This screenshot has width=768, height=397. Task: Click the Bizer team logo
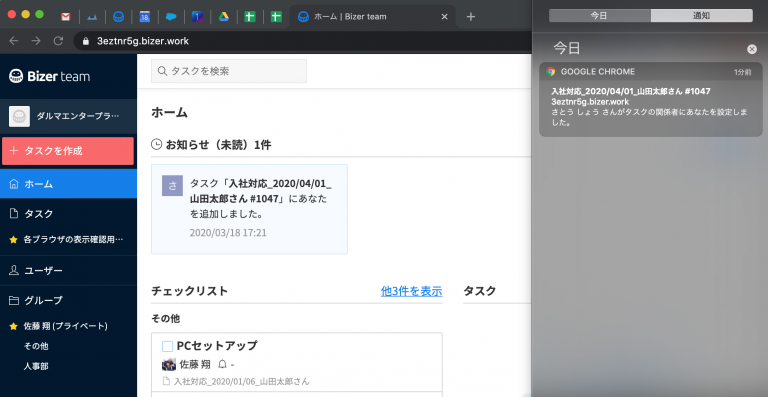[49, 76]
